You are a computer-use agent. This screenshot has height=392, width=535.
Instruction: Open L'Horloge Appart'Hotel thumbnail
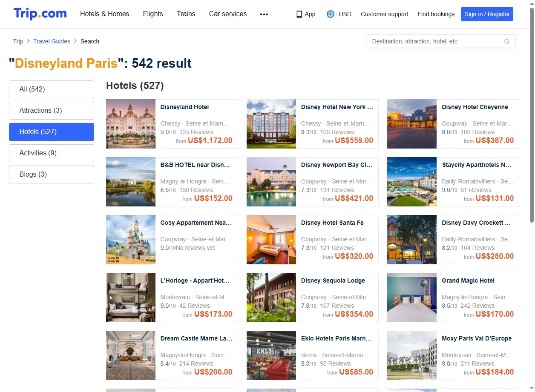coord(131,298)
